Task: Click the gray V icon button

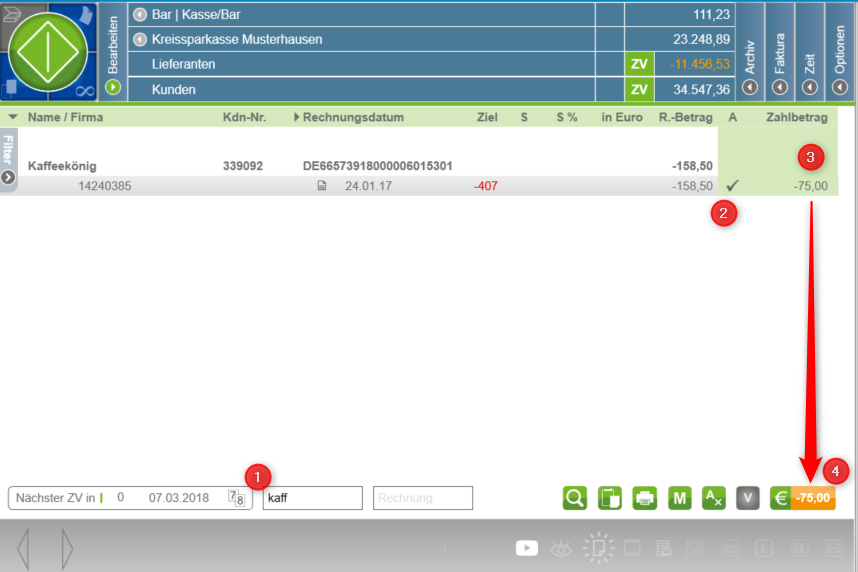Action: pyautogui.click(x=748, y=498)
